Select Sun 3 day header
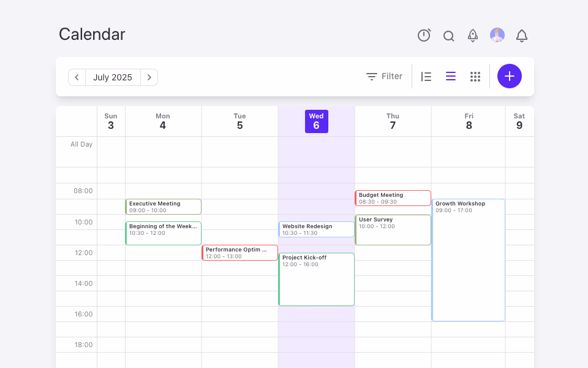Viewport: 588px width, 368px height. coord(111,121)
